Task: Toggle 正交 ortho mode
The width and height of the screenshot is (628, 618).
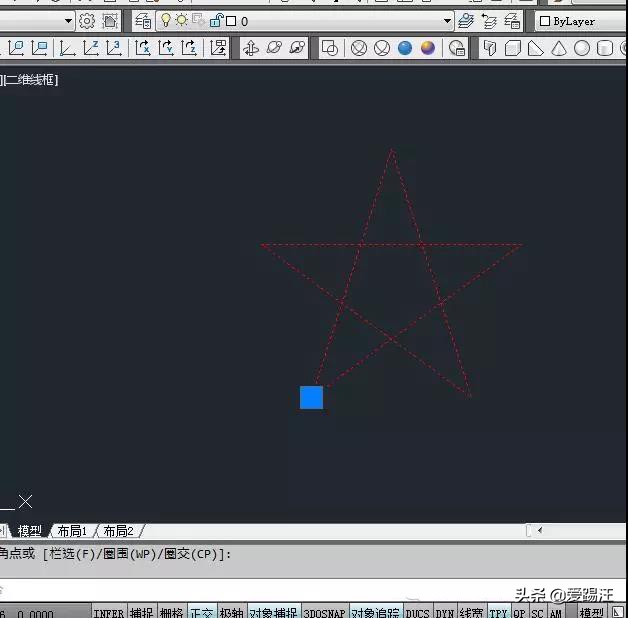Action: coord(201,613)
